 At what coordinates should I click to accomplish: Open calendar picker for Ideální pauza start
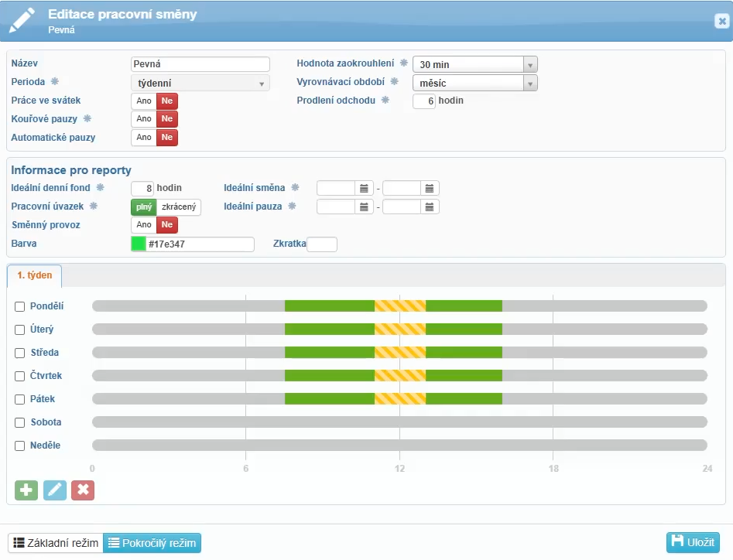pos(365,207)
